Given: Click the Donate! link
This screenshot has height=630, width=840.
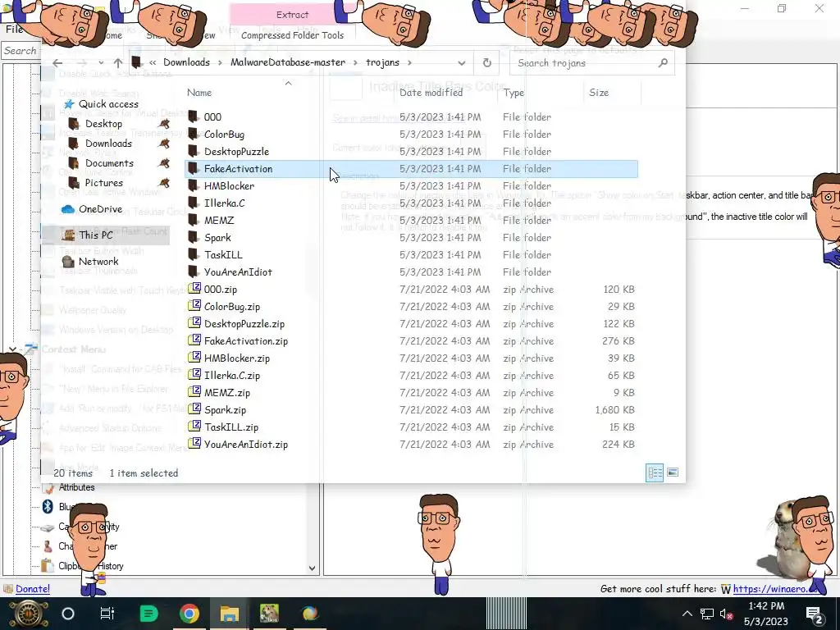Looking at the screenshot, I should tap(33, 589).
